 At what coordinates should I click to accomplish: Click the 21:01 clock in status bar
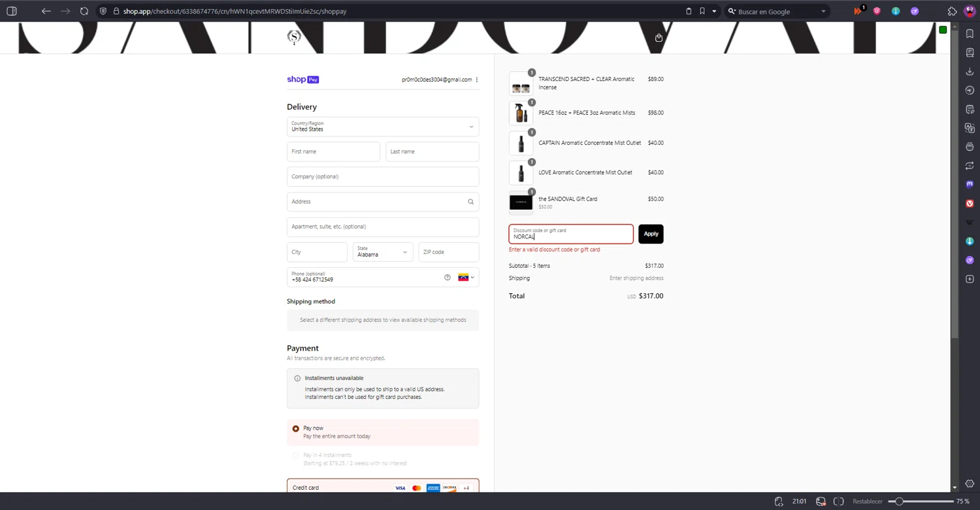(799, 502)
